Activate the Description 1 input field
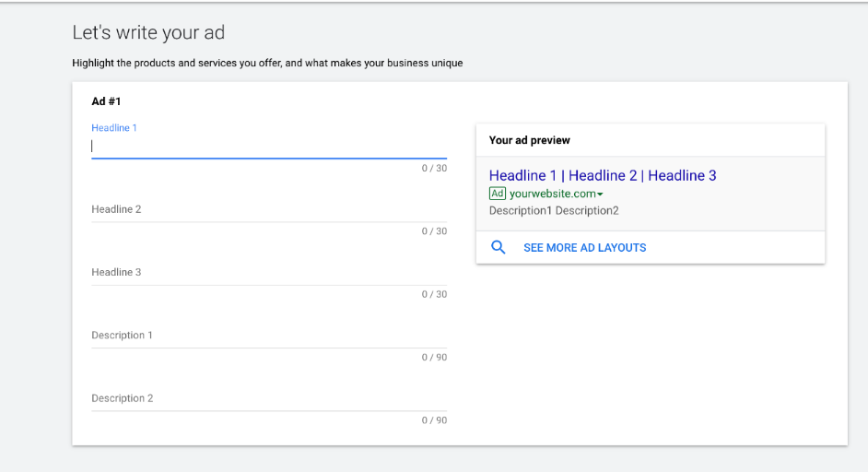Screen dimensions: 868x472 269,336
